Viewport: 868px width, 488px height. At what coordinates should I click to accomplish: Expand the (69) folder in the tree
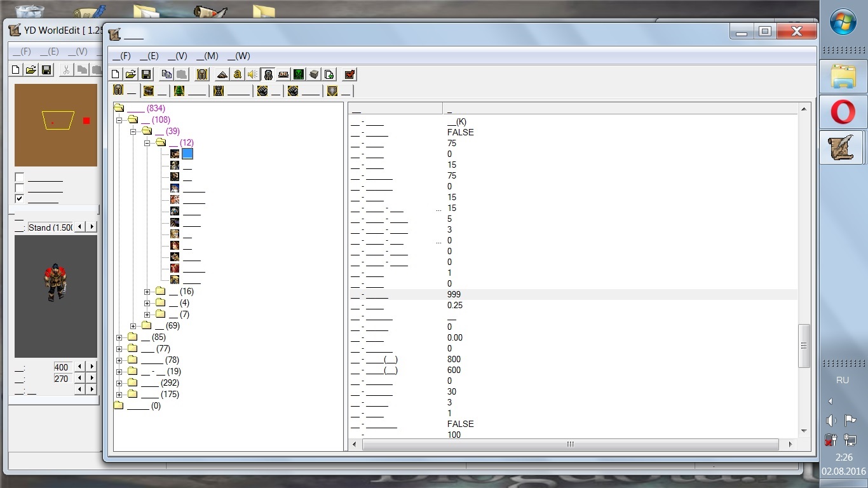pyautogui.click(x=133, y=326)
